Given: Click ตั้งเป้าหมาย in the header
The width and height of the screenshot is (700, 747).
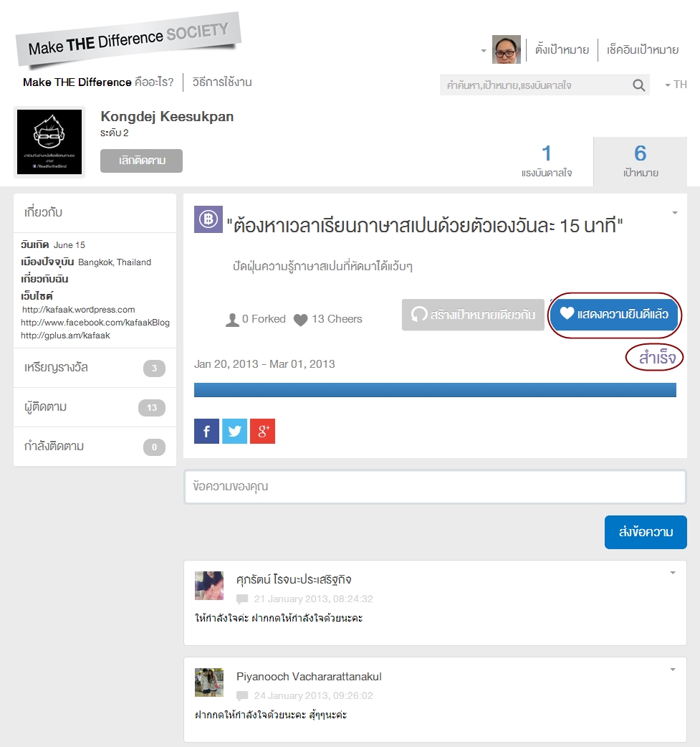Looking at the screenshot, I should click(562, 49).
